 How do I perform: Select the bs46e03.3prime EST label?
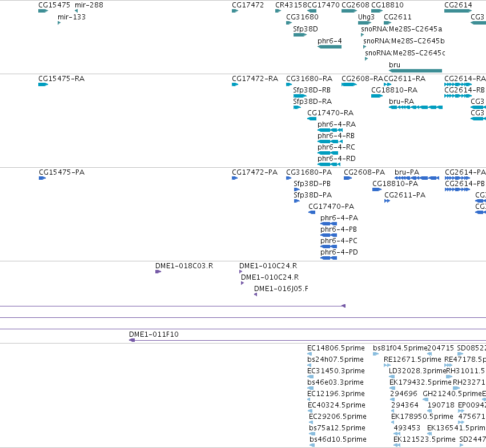click(x=335, y=382)
